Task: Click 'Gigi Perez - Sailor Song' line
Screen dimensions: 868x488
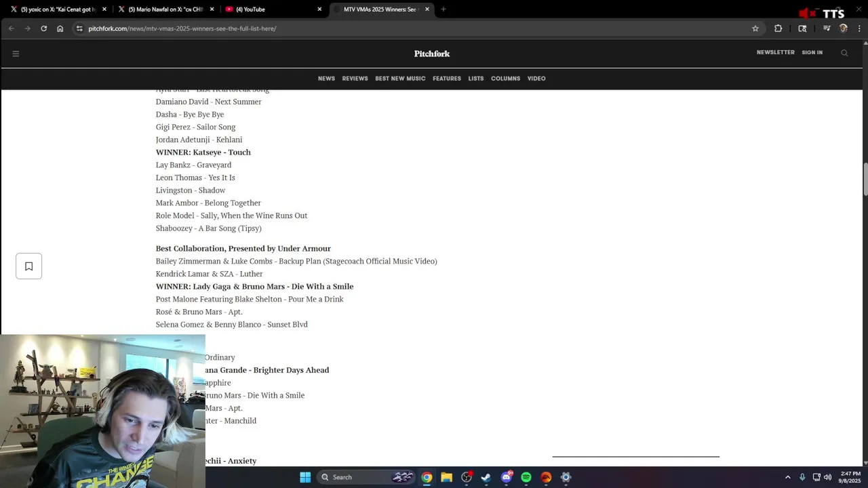Action: (196, 127)
